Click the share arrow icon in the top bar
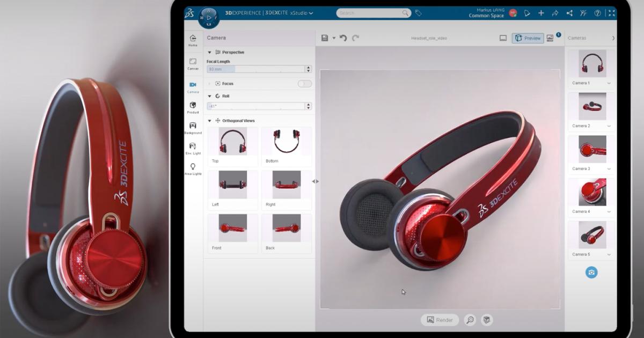 [555, 13]
